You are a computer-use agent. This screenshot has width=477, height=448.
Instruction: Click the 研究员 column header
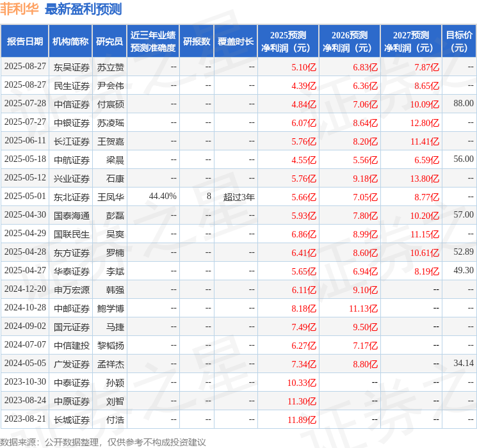[109, 42]
